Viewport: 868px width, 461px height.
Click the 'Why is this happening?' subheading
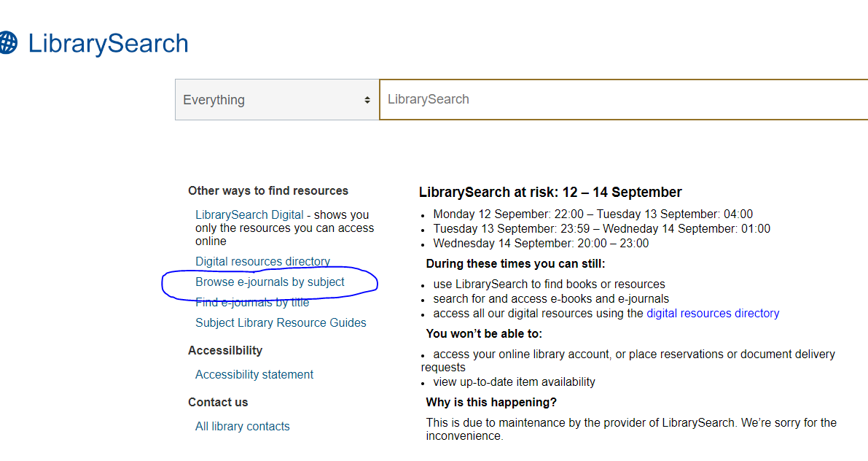click(491, 403)
